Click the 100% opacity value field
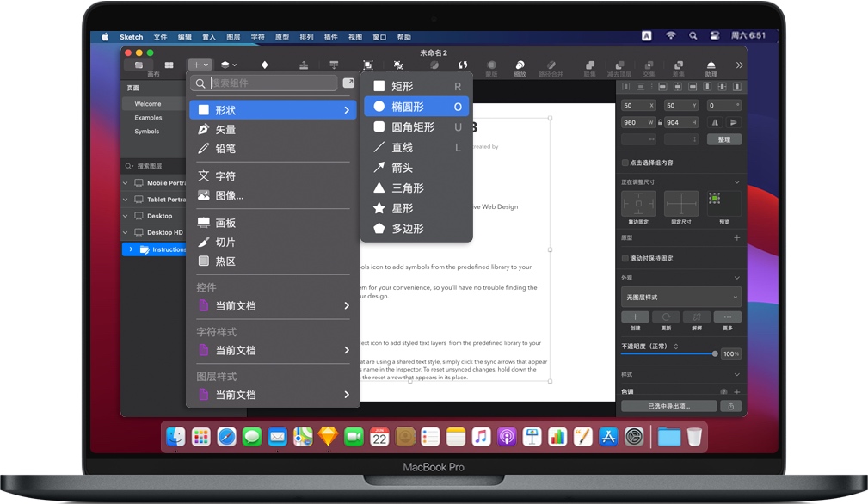This screenshot has width=868, height=504. coord(730,354)
